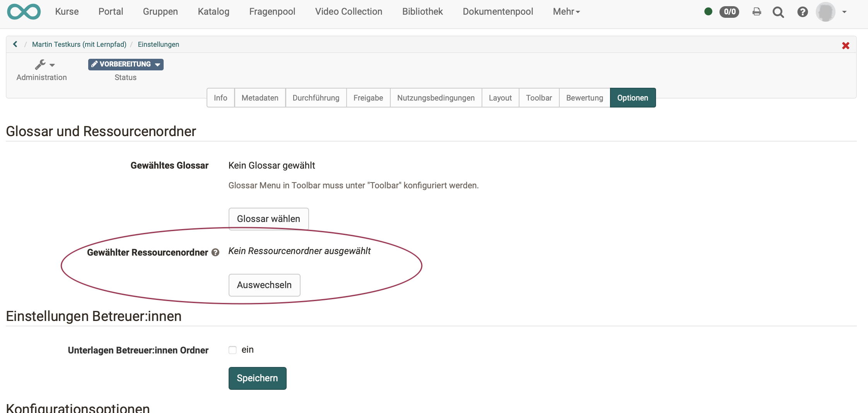Click the green online status indicator
Screen dimensions: 868x413
708,12
